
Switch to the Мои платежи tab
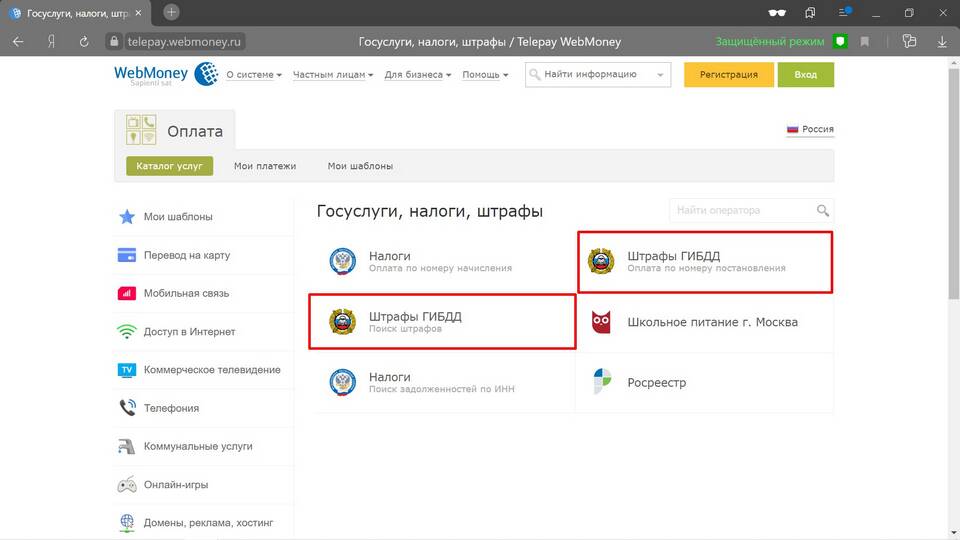tap(265, 166)
